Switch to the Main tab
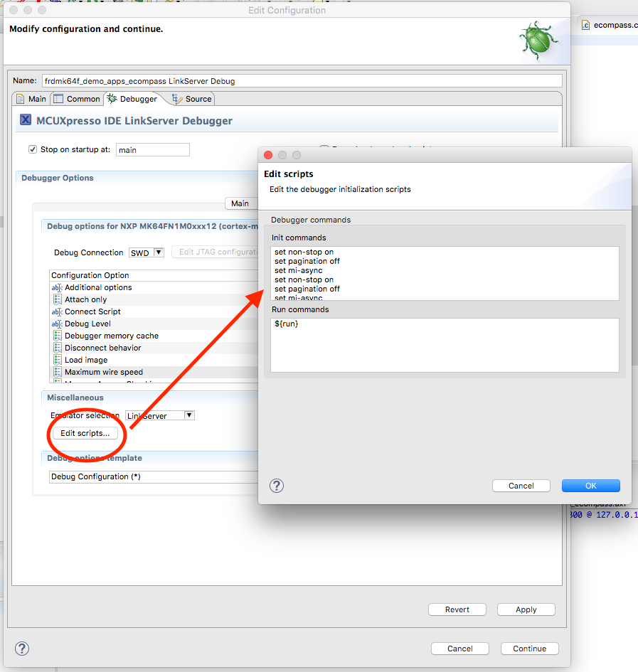638x672 pixels. (x=31, y=99)
